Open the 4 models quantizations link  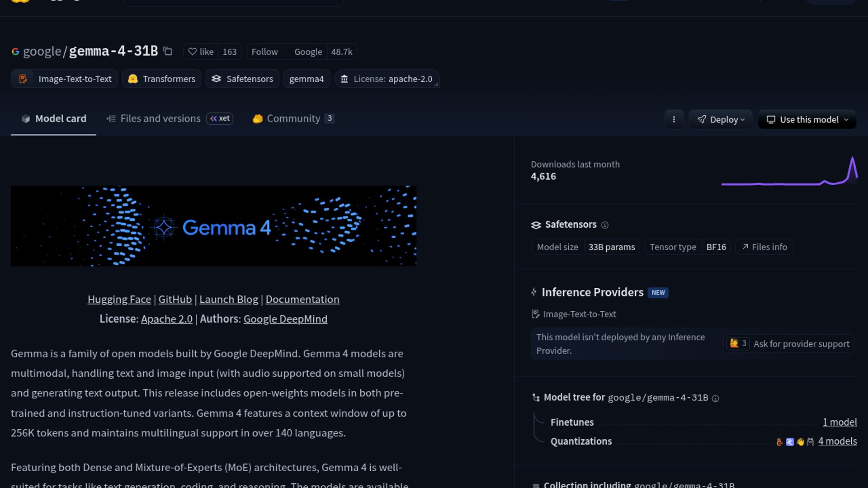pos(837,441)
